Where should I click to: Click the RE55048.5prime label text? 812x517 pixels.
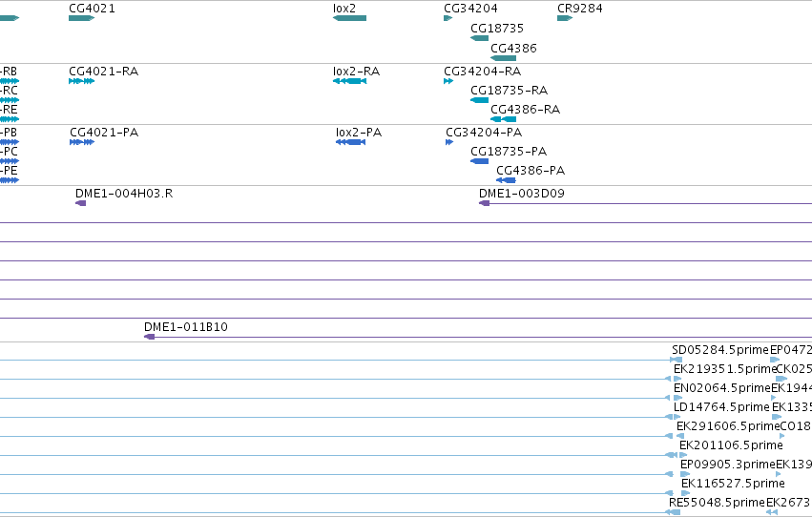point(718,503)
